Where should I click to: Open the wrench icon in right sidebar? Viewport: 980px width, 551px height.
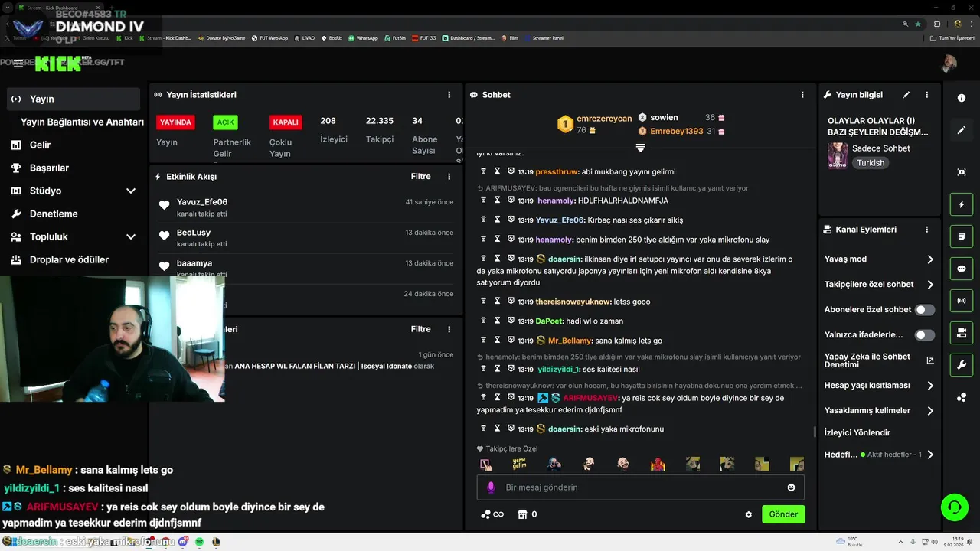962,365
